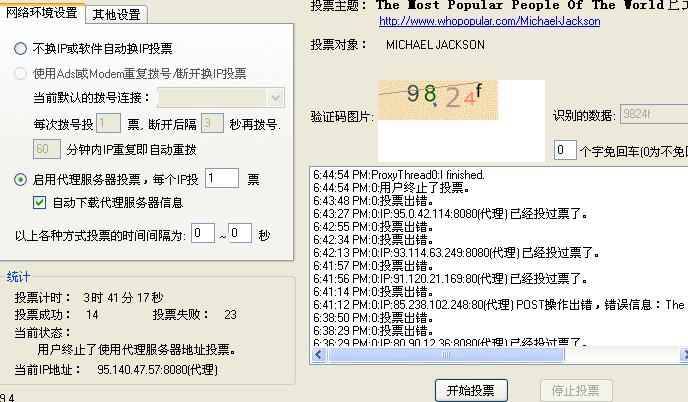
Task: Click the 断开后隔 seconds field
Action: (x=211, y=124)
